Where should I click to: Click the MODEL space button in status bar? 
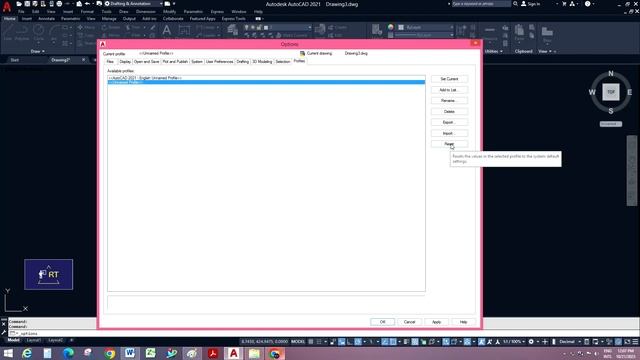point(298,342)
